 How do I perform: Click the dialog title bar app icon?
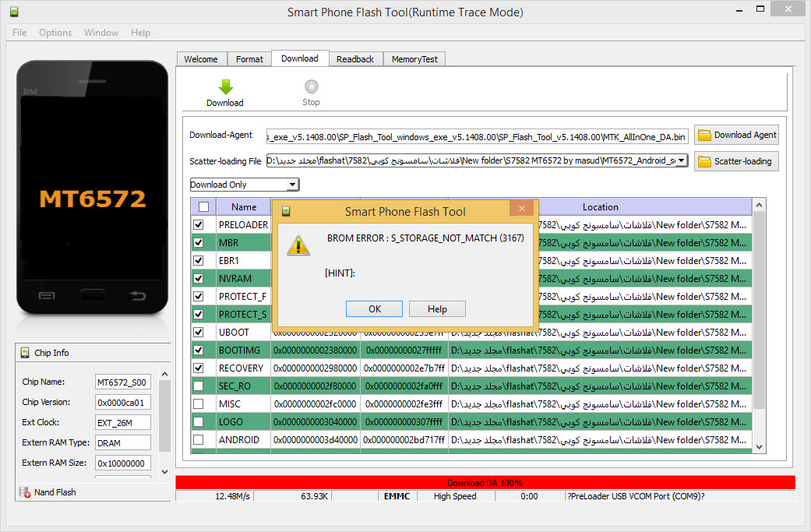(286, 211)
